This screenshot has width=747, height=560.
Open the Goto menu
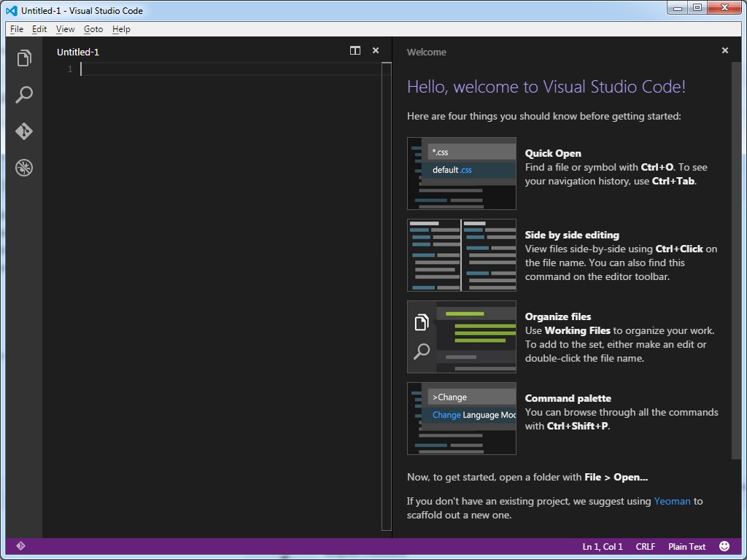[93, 29]
